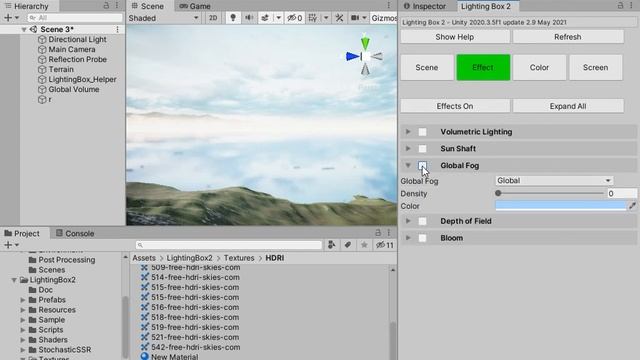Open Hierarchy panel three-dot options menu

[x=117, y=5]
